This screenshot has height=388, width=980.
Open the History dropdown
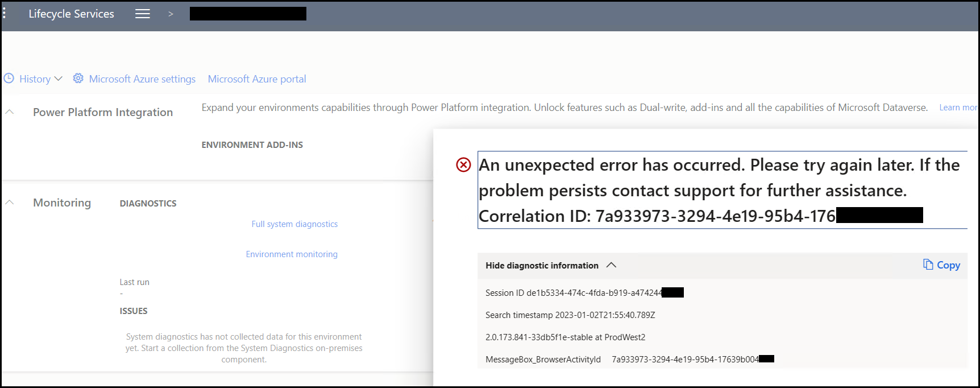58,79
